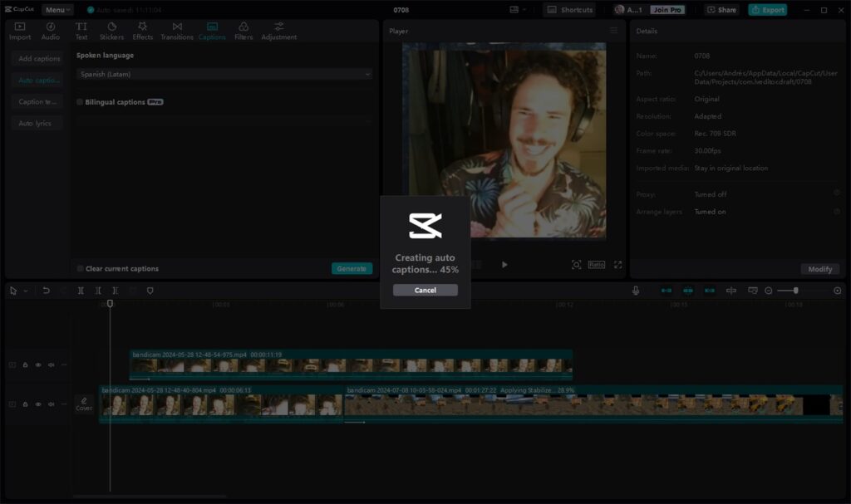Choose the Select cursor tool
The height and width of the screenshot is (504, 851).
pos(13,291)
